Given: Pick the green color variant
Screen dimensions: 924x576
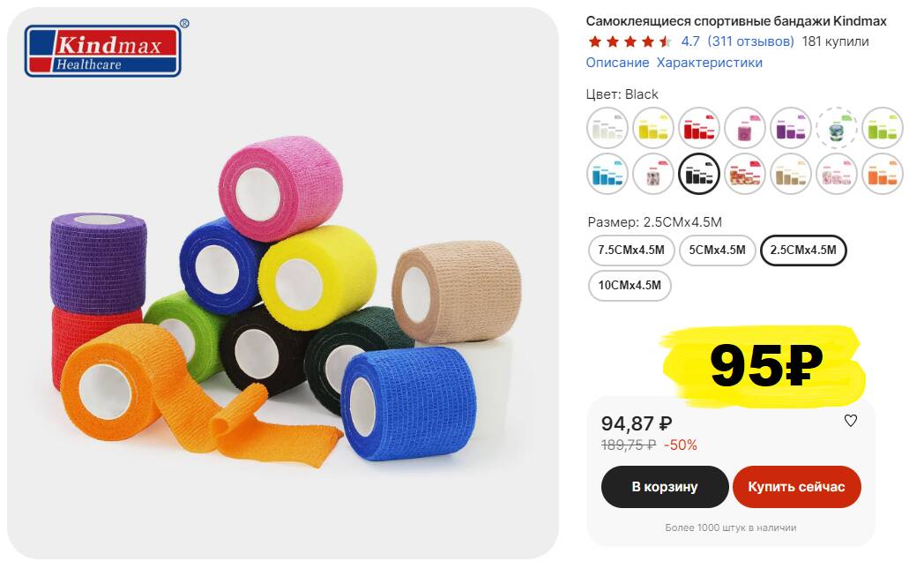Looking at the screenshot, I should tap(883, 127).
